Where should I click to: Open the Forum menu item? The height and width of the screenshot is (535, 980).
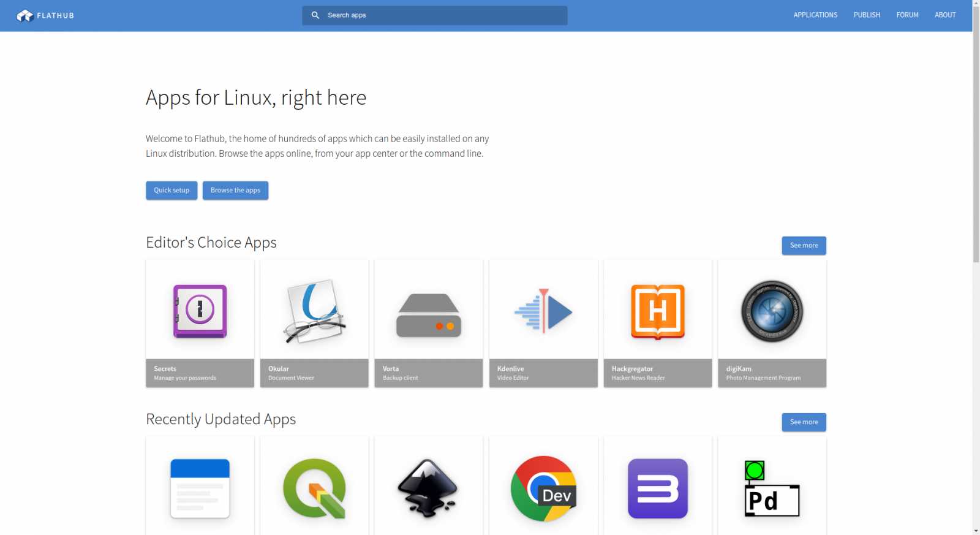(907, 15)
